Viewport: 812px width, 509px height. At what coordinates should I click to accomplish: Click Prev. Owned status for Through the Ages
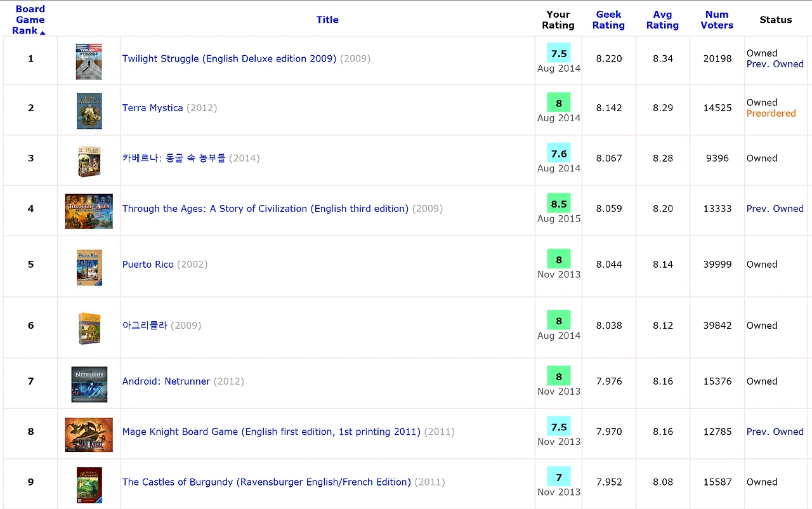pos(775,208)
